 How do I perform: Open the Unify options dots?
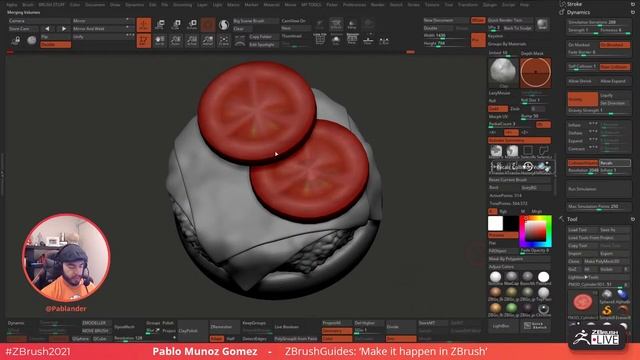coord(130,36)
